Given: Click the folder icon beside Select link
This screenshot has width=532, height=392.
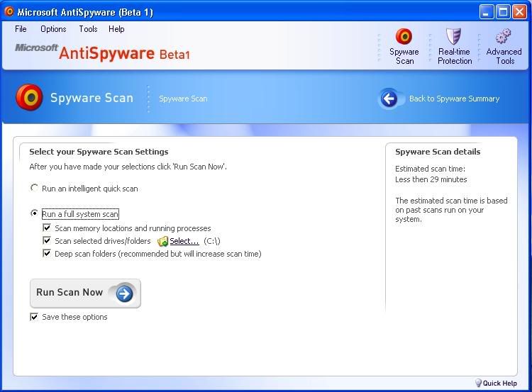Looking at the screenshot, I should point(163,241).
